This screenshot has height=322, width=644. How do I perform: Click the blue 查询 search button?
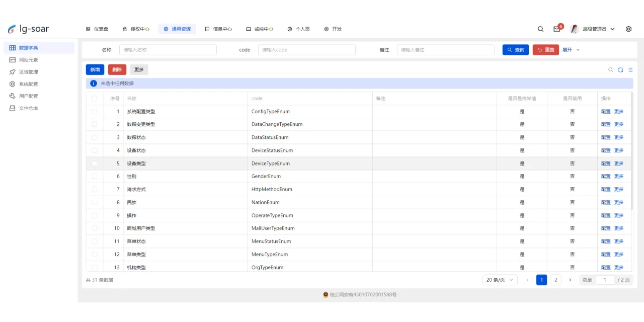pyautogui.click(x=516, y=50)
